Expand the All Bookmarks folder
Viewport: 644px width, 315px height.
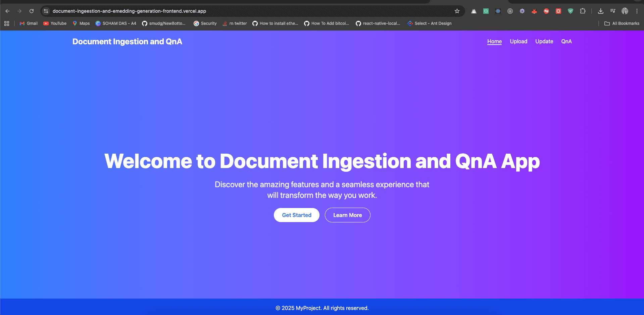(622, 23)
